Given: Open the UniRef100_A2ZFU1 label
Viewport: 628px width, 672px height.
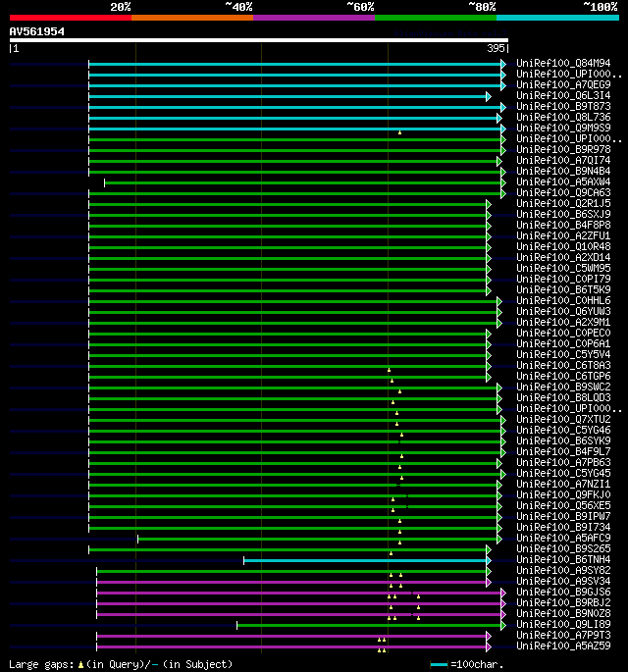Looking at the screenshot, I should click(563, 236).
